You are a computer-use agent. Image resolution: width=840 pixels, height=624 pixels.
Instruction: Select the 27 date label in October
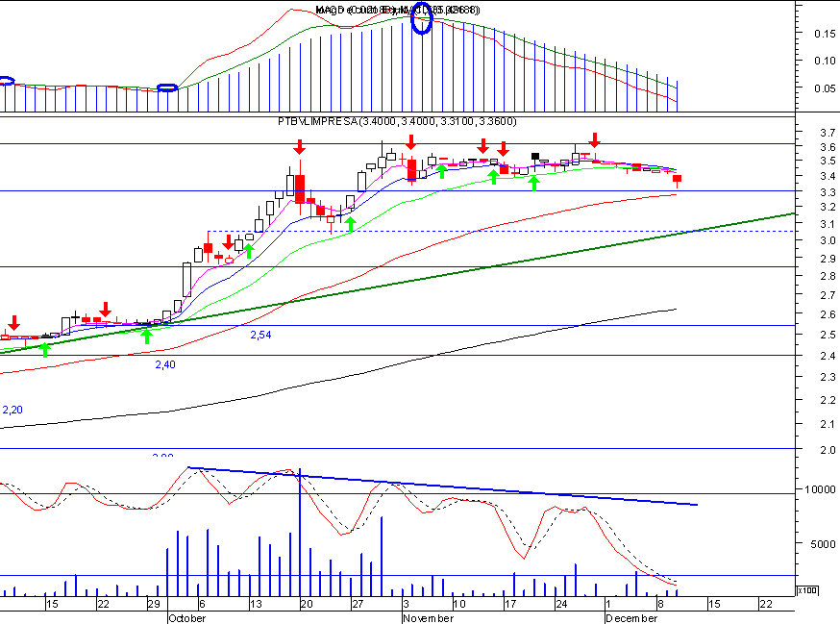tap(358, 604)
